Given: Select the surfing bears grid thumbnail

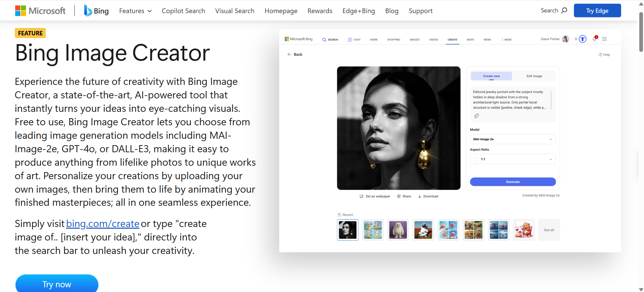Looking at the screenshot, I should 373,230.
